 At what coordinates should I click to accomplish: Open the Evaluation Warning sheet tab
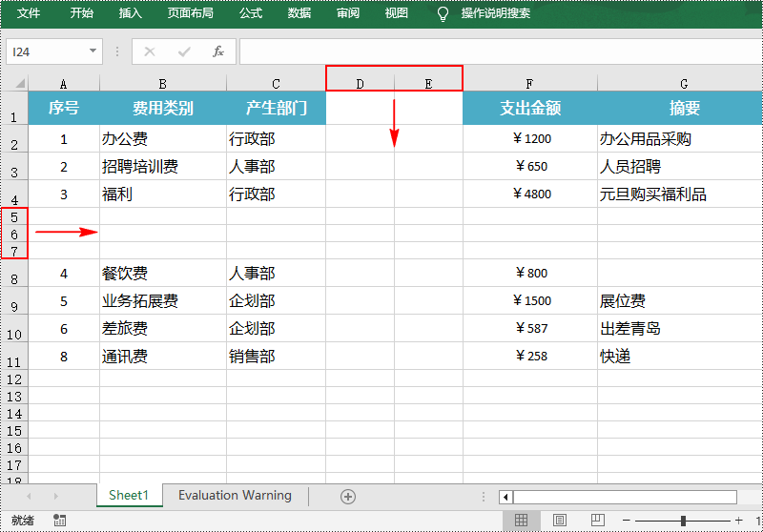pyautogui.click(x=235, y=495)
